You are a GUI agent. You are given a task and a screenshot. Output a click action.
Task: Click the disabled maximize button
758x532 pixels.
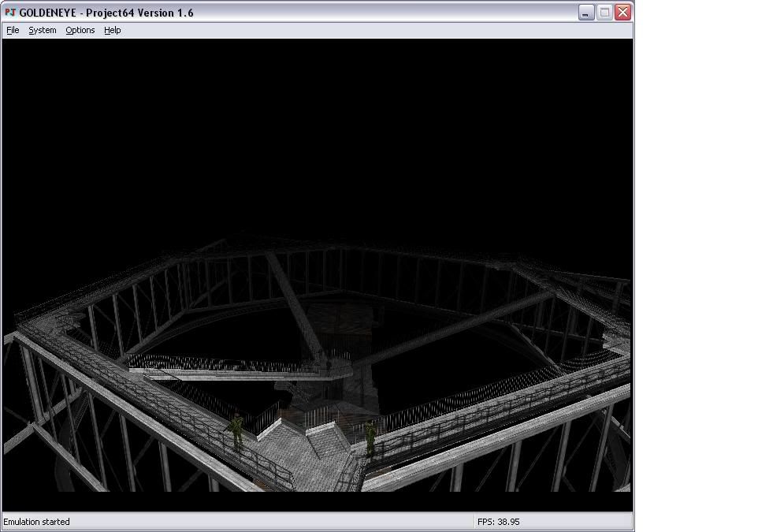(x=604, y=13)
